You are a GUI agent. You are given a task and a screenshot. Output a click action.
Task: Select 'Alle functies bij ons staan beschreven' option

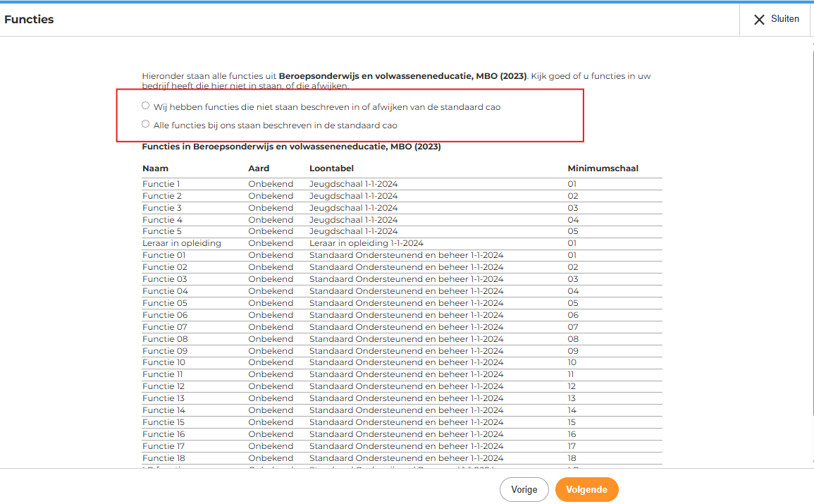(146, 124)
